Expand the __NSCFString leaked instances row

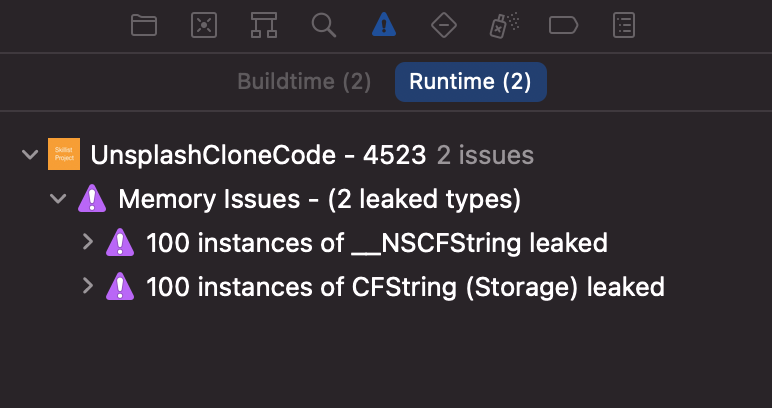(88, 242)
